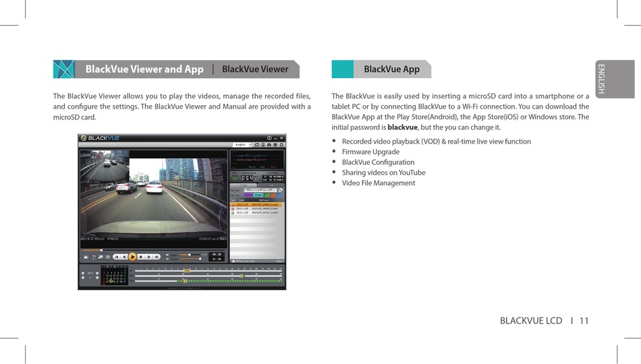This screenshot has height=364, width=641.
Task: Click the previous month arrow
Action: click(x=83, y=278)
